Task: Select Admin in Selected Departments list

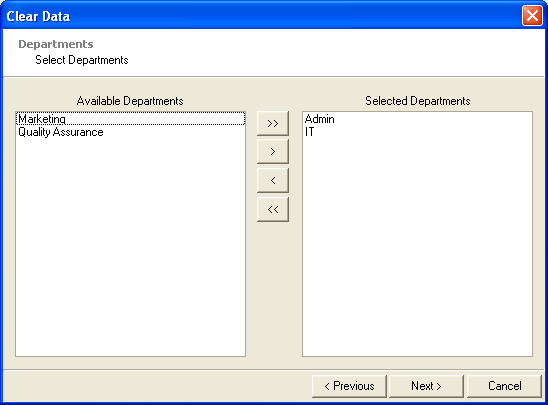Action: point(417,119)
